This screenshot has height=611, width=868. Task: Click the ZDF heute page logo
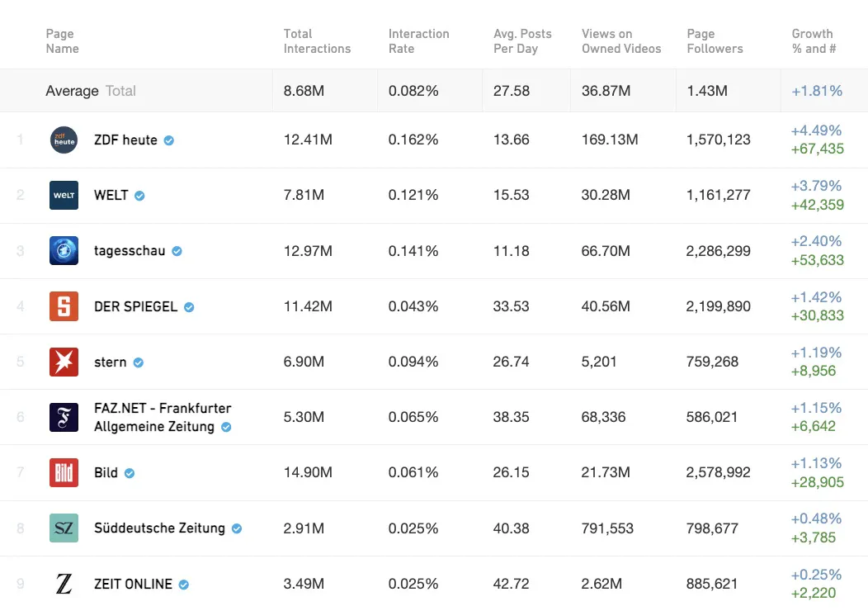[x=64, y=140]
